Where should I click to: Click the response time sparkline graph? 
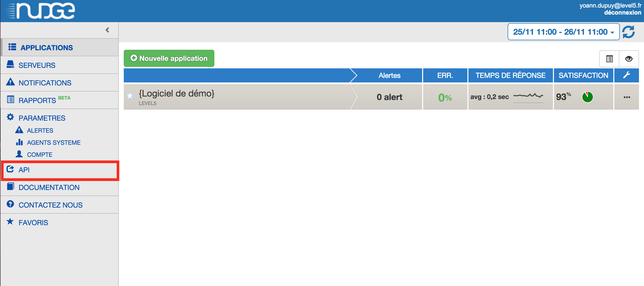tap(528, 96)
